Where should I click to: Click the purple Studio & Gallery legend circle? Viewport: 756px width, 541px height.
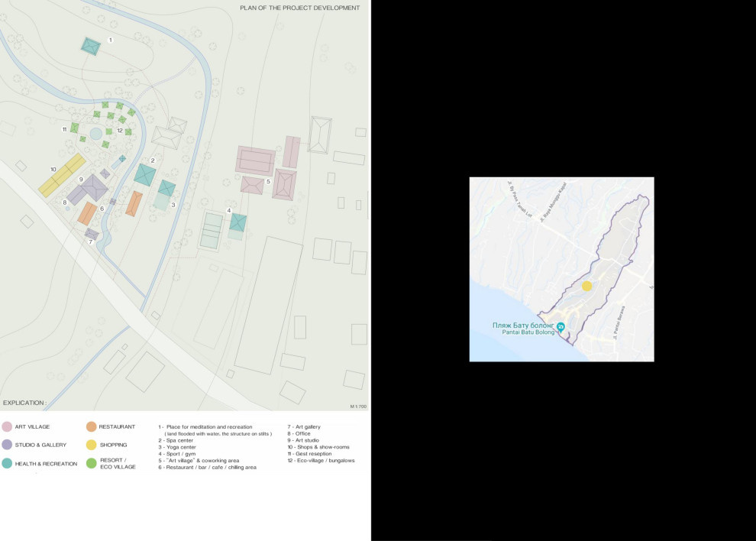coord(7,445)
